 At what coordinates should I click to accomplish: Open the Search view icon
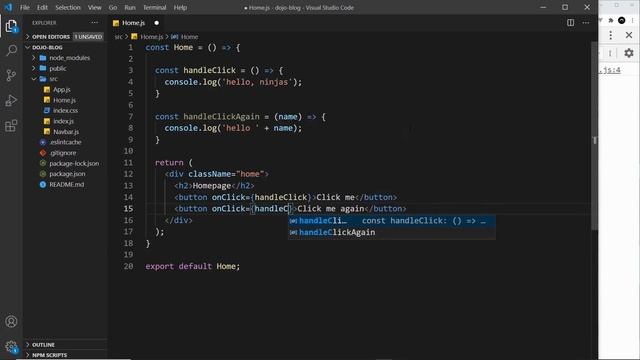coord(11,51)
